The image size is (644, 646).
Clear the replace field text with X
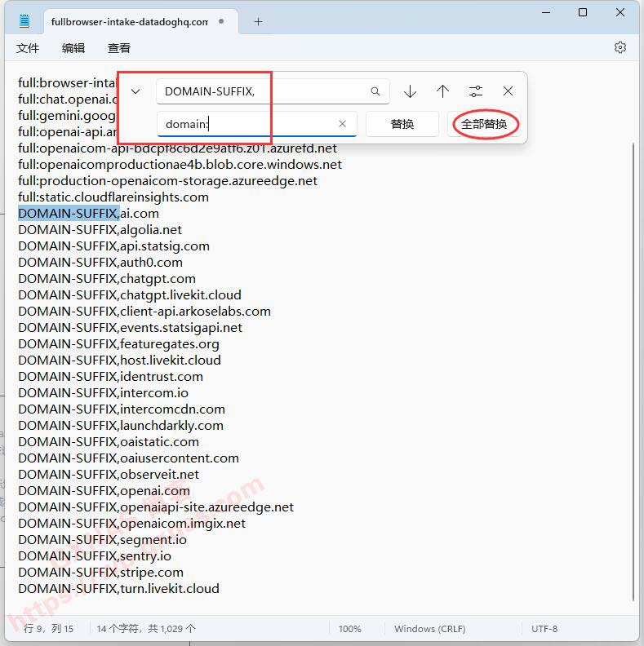pos(343,124)
